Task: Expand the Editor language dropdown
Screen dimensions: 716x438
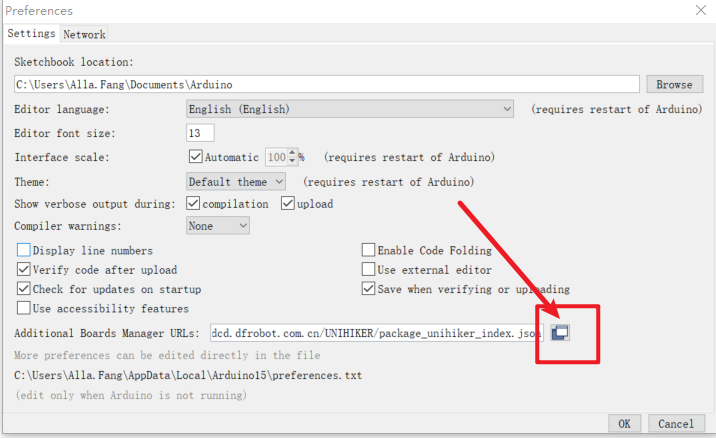Action: [x=350, y=108]
